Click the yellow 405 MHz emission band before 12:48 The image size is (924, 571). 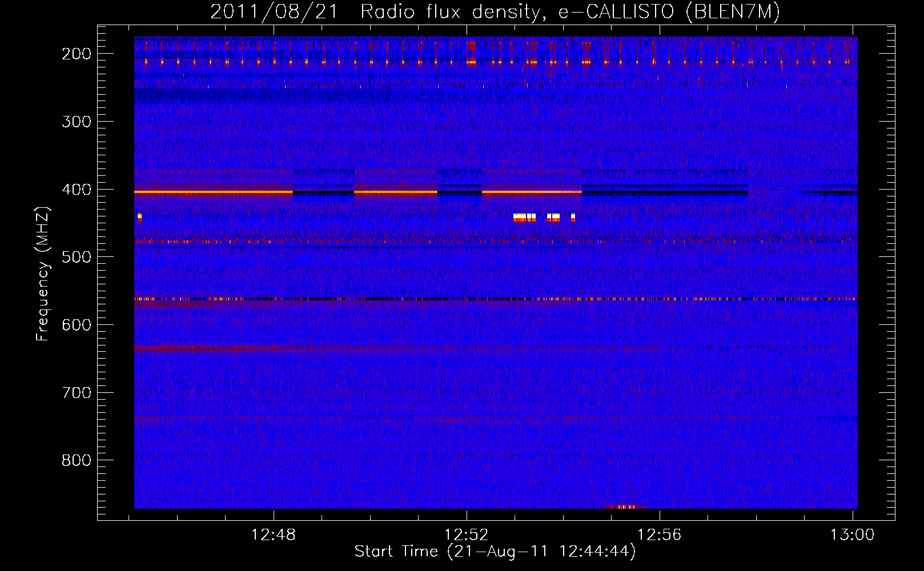pyautogui.click(x=214, y=193)
